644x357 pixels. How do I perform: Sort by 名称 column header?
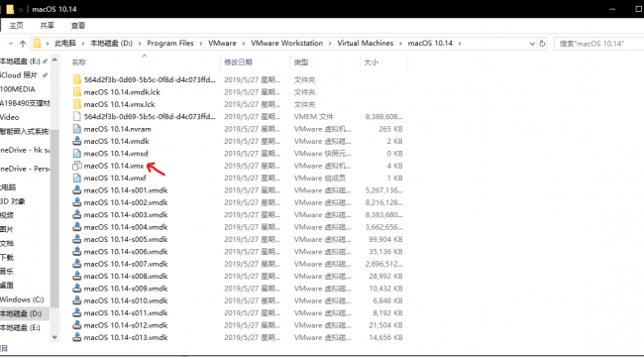point(78,62)
